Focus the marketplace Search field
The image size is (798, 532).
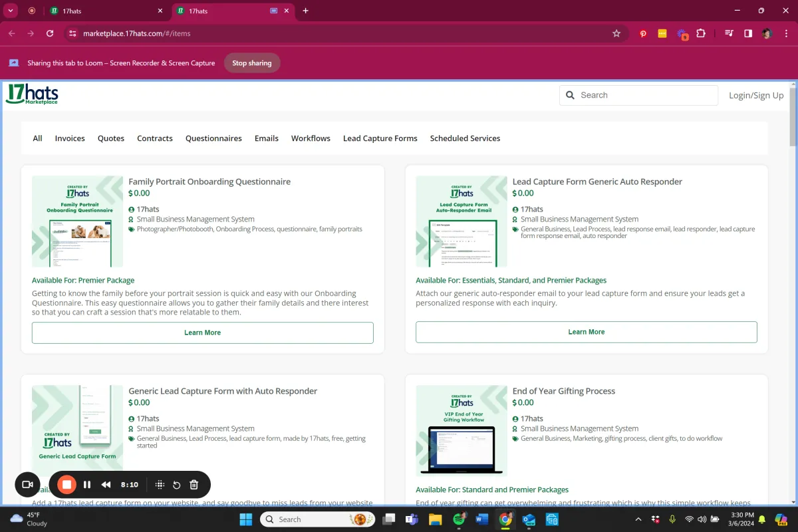pyautogui.click(x=638, y=95)
